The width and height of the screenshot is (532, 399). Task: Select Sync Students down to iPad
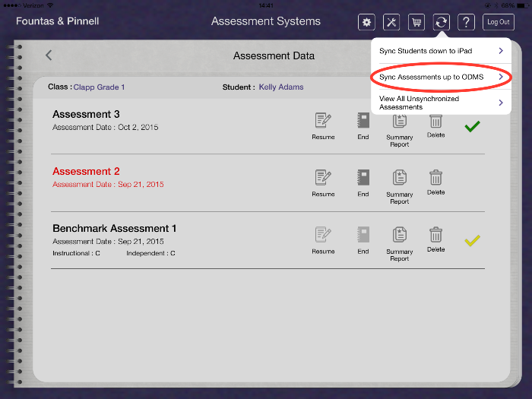[x=441, y=51]
